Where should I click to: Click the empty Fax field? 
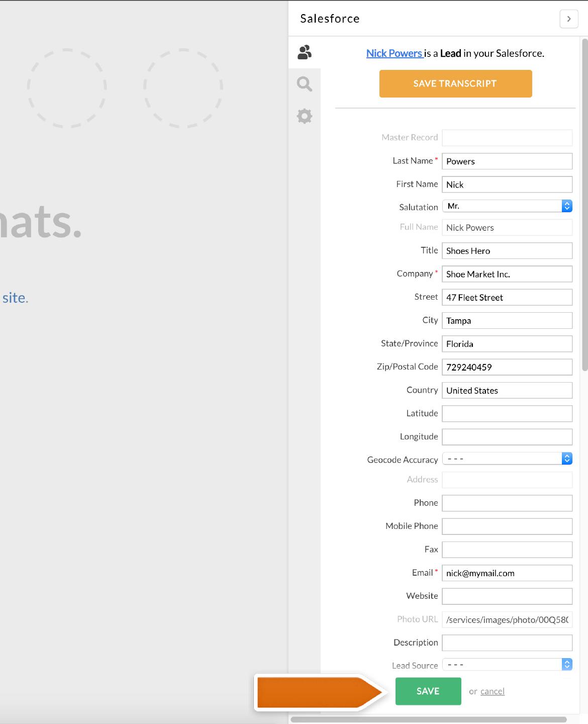click(x=507, y=550)
